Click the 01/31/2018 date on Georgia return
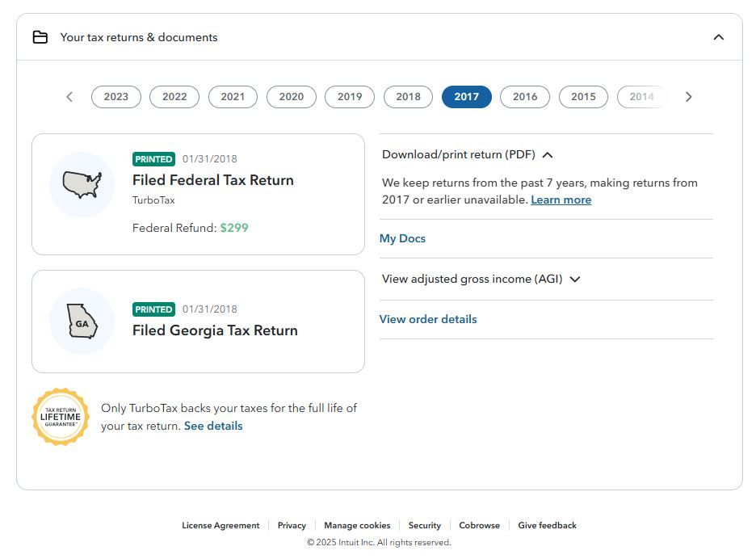 (x=210, y=309)
